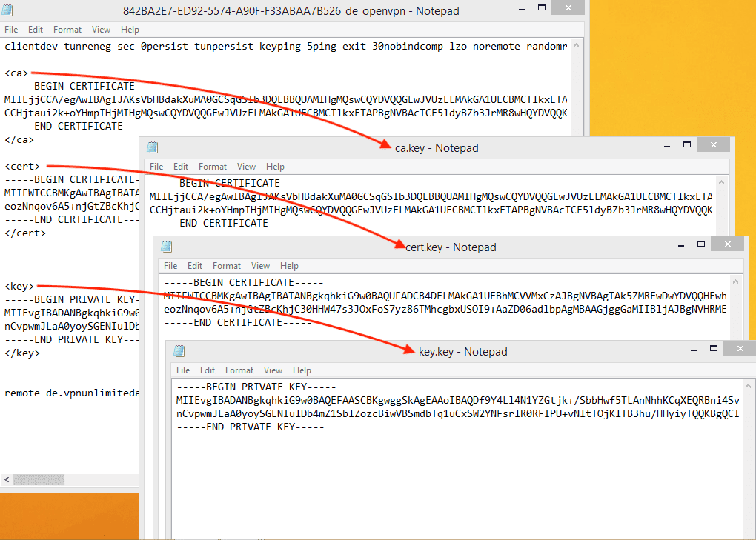Open View menu in key.key window
Screen dimensions: 756x540
click(x=273, y=370)
